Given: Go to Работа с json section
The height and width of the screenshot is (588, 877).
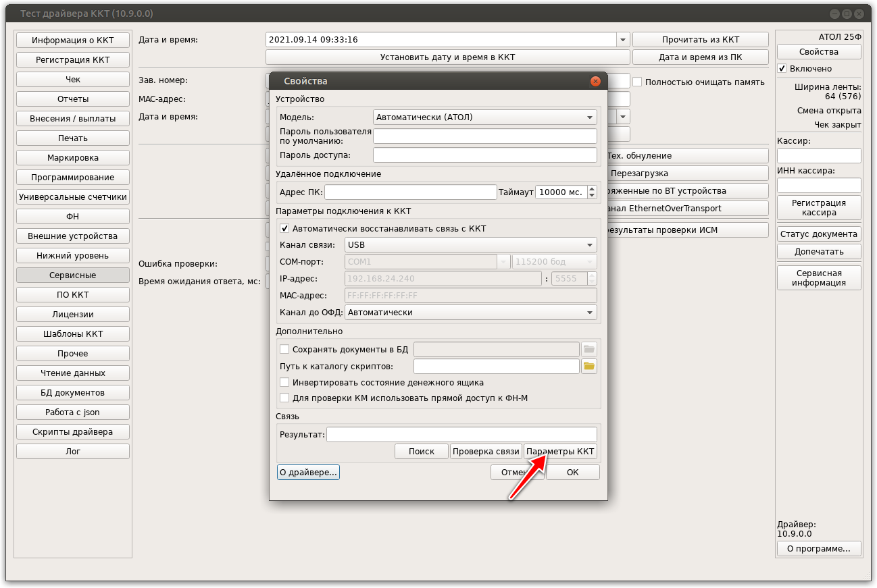Looking at the screenshot, I should [x=73, y=412].
